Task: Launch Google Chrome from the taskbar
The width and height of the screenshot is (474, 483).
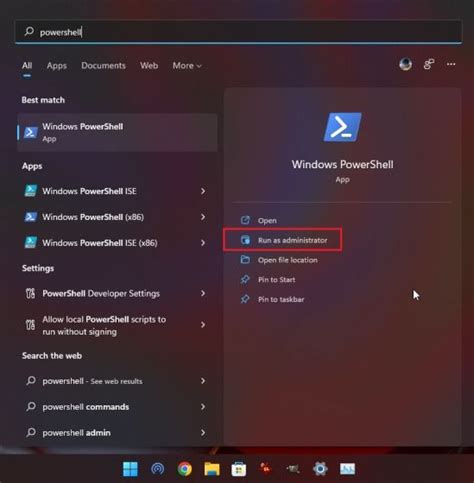Action: point(185,469)
